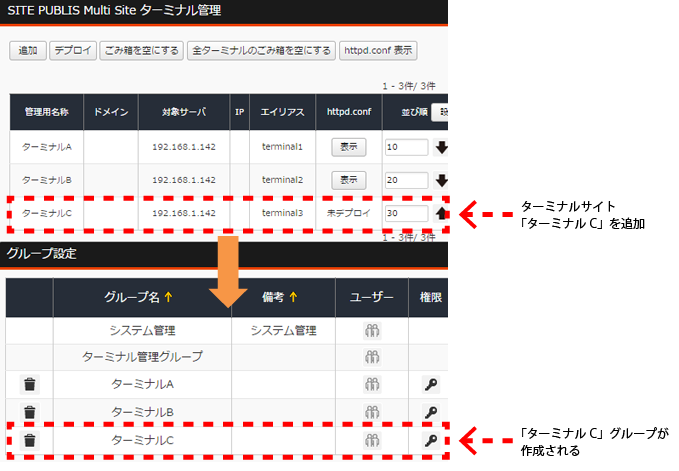679x471 pixels.
Task: Click httpd.conf column header
Action: coord(349,112)
